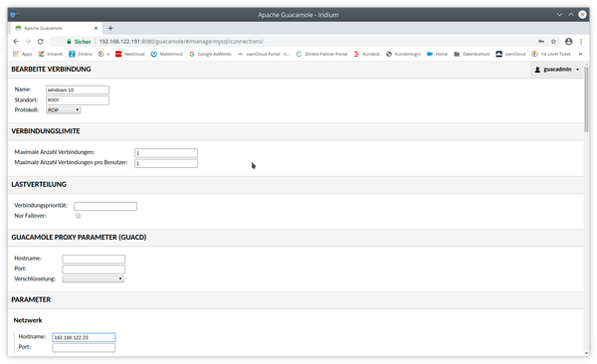Click the Standort field showing ROOT

click(78, 100)
